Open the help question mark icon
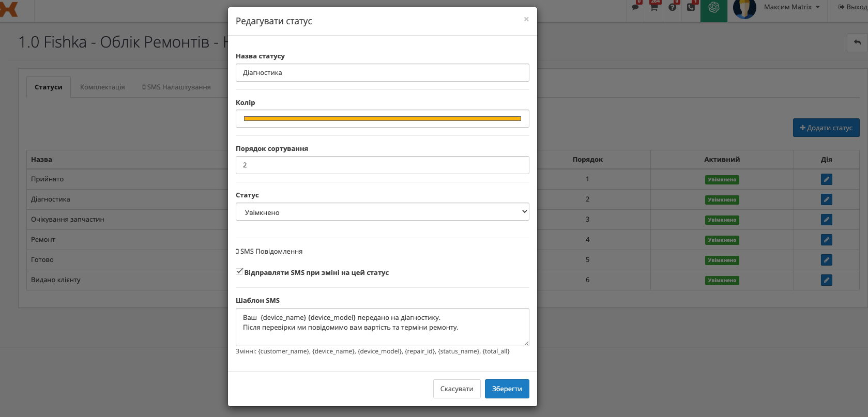The height and width of the screenshot is (417, 868). (x=673, y=7)
